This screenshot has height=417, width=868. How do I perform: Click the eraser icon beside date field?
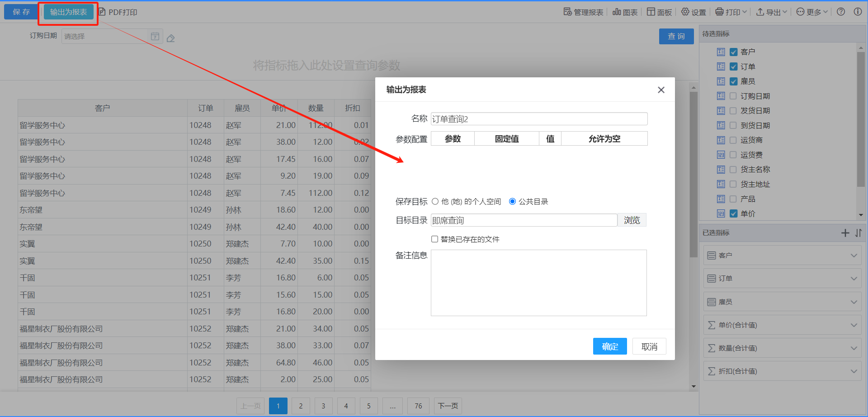[170, 38]
